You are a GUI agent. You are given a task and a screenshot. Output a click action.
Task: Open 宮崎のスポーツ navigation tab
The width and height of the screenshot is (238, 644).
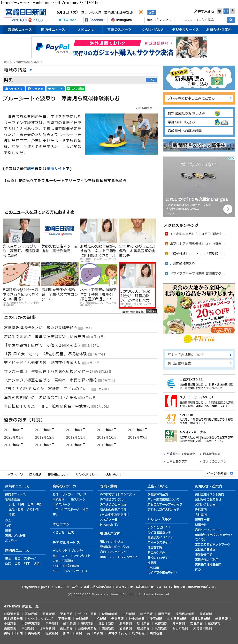[119, 30]
